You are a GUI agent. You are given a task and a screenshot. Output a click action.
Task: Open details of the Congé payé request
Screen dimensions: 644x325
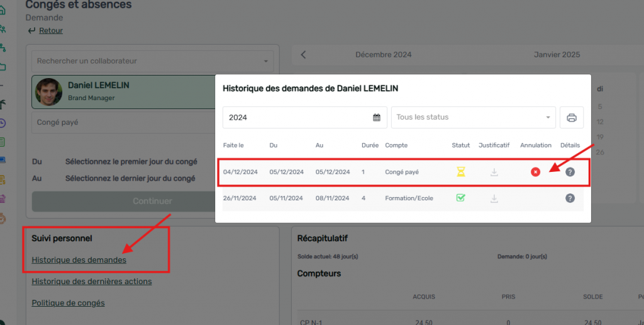pyautogui.click(x=570, y=172)
